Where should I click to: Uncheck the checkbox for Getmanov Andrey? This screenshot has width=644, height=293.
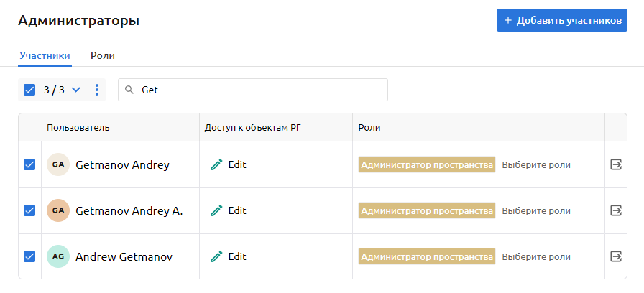[29, 164]
